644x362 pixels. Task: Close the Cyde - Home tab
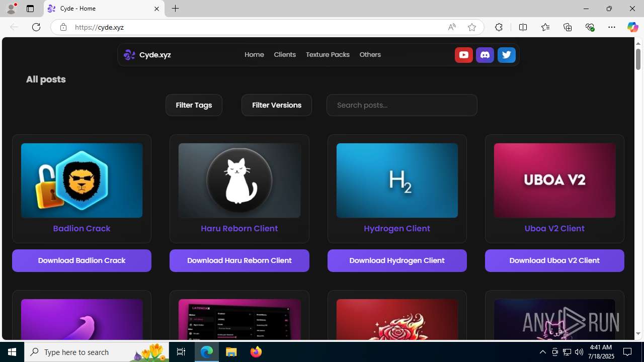156,9
